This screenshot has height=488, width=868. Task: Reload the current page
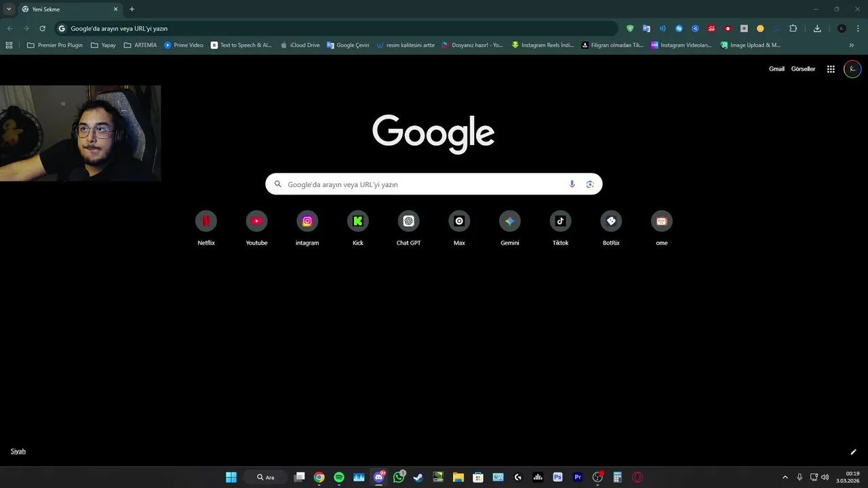click(42, 28)
